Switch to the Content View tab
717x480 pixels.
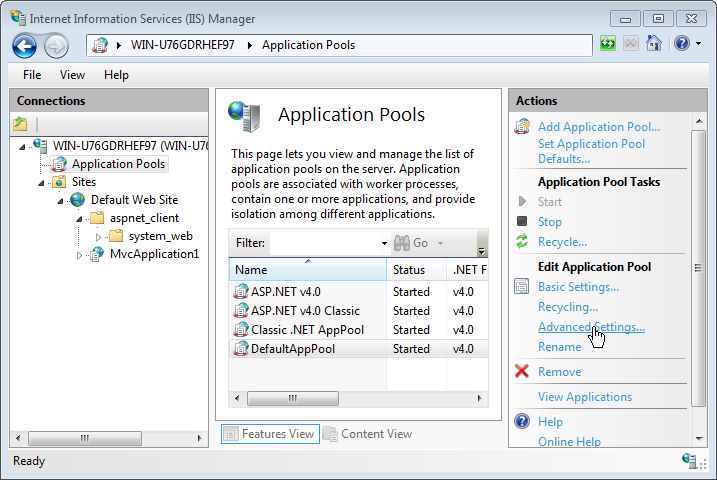coord(367,434)
